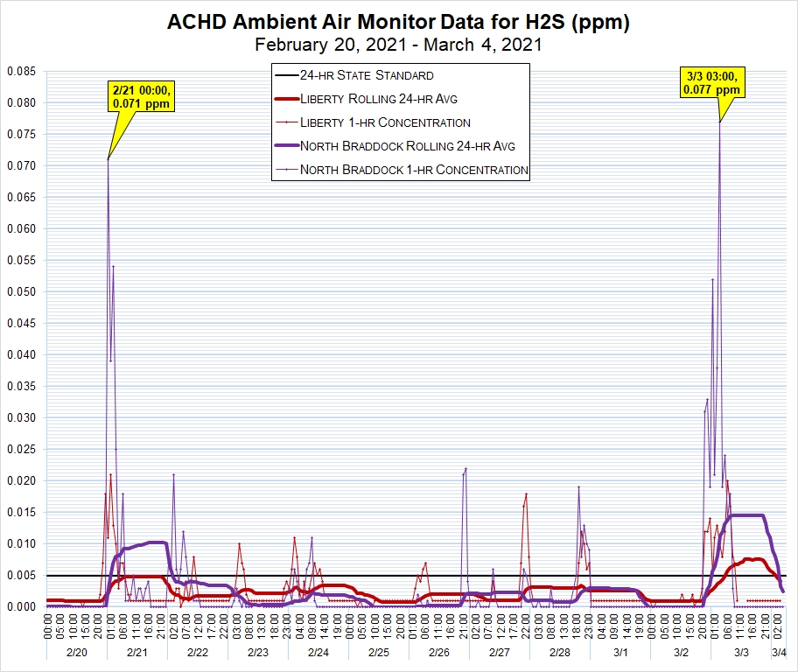Click the 0.071 ppm peak data point on 2/21
Viewport: 798px width, 672px height.
coord(108,158)
